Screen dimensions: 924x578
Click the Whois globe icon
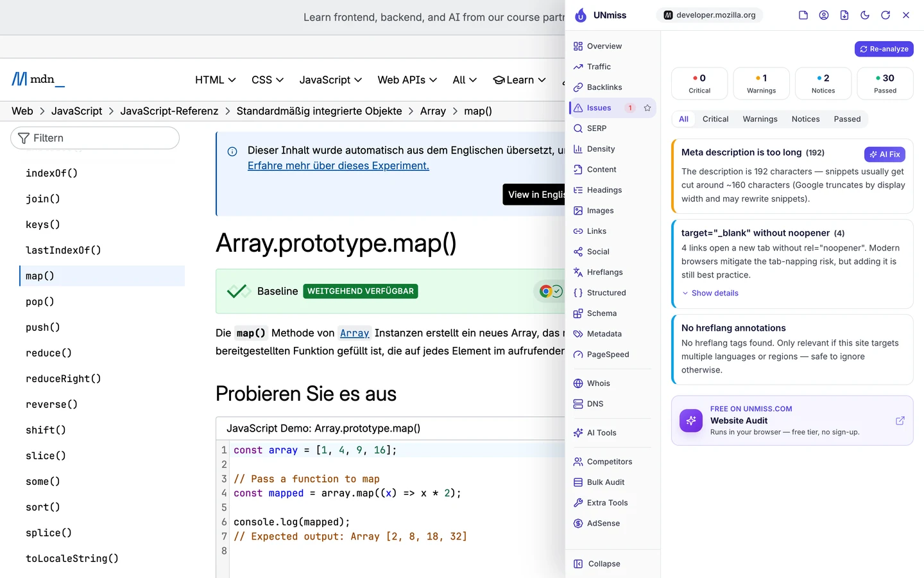pos(578,383)
